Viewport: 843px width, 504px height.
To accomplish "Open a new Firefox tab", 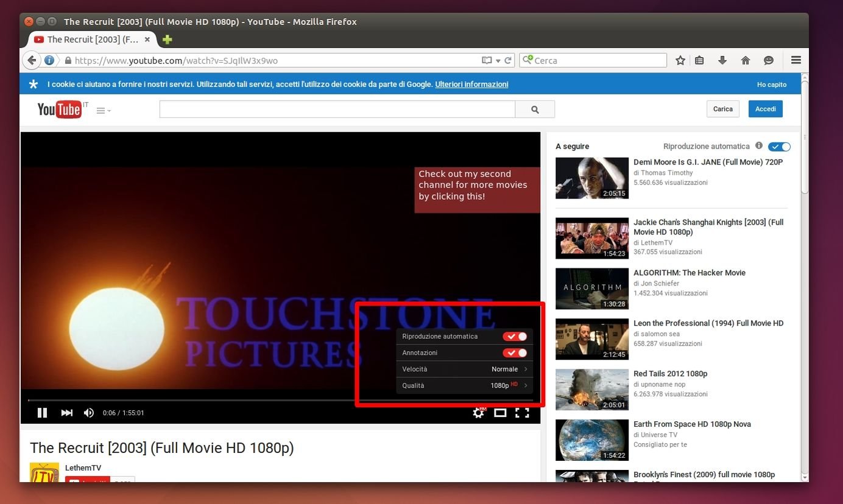I will point(168,40).
